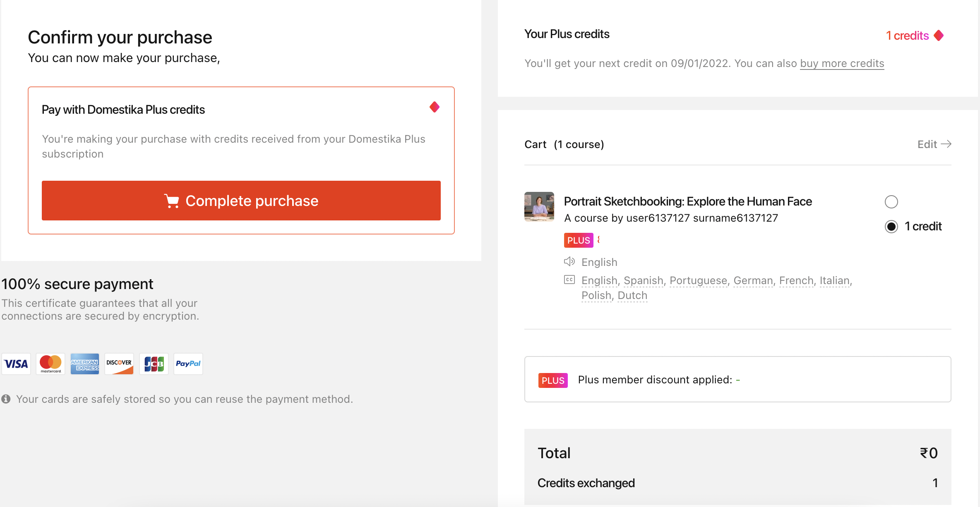This screenshot has height=507, width=980.
Task: Click the Mastercard logo
Action: [x=50, y=364]
